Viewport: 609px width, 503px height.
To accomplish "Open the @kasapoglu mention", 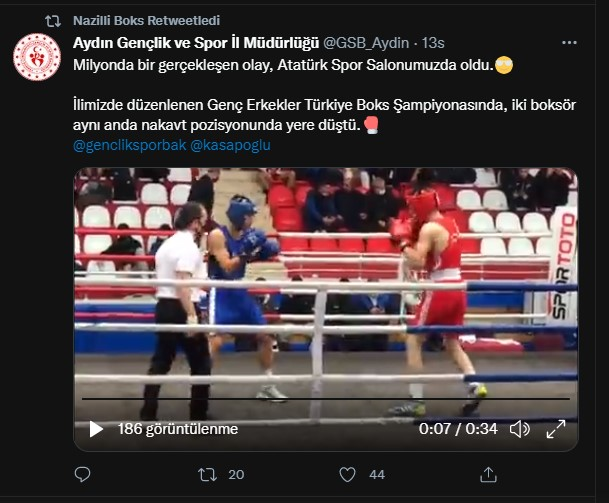I will pos(230,145).
